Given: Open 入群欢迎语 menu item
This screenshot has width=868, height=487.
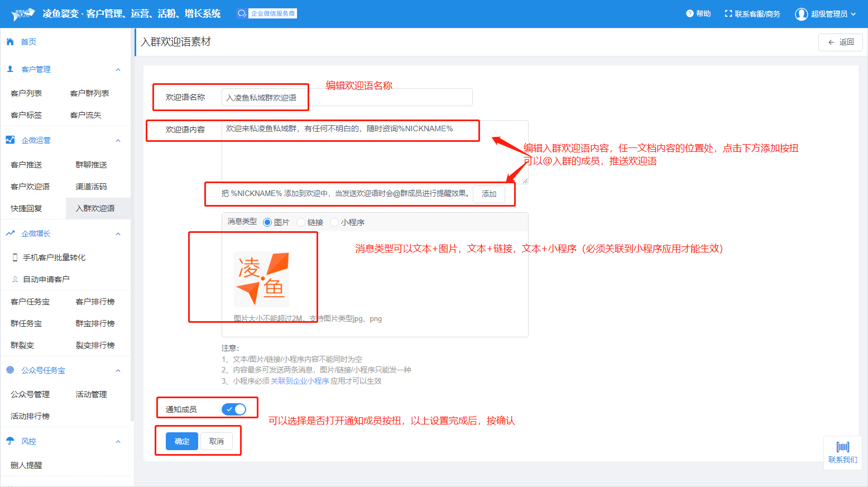Looking at the screenshot, I should 95,208.
